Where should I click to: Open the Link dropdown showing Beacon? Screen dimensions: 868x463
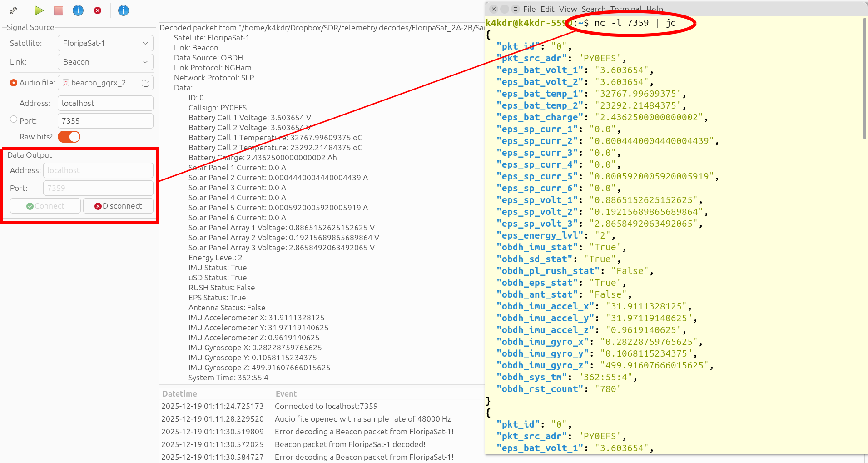105,62
